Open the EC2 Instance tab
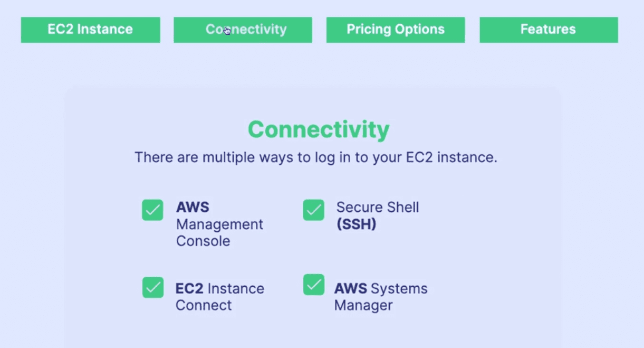Viewport: 644px width, 348px height. pos(90,30)
